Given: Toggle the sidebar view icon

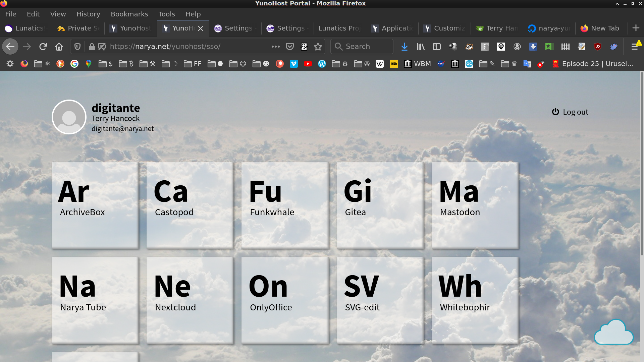Looking at the screenshot, I should (437, 47).
